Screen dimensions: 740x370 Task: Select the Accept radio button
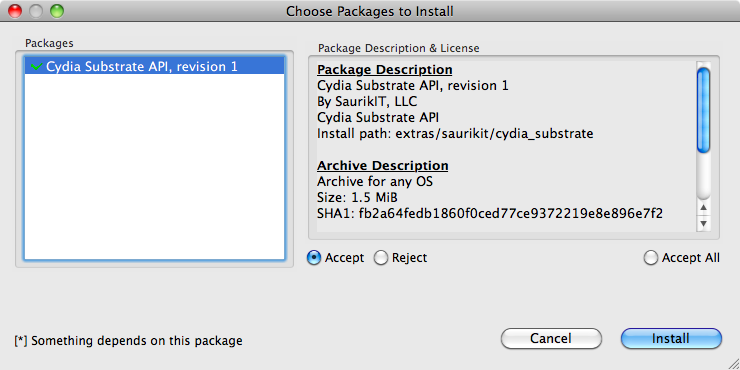tap(314, 258)
